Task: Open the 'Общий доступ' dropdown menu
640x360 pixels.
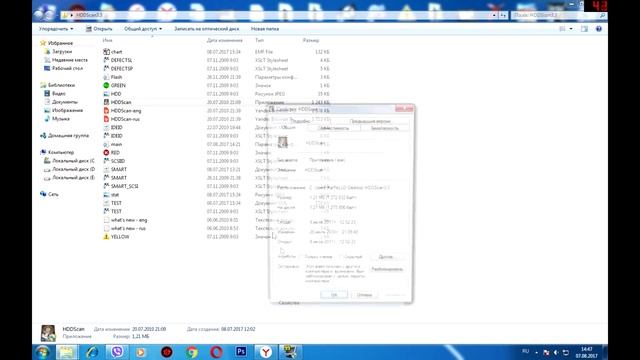Action: coord(143,29)
